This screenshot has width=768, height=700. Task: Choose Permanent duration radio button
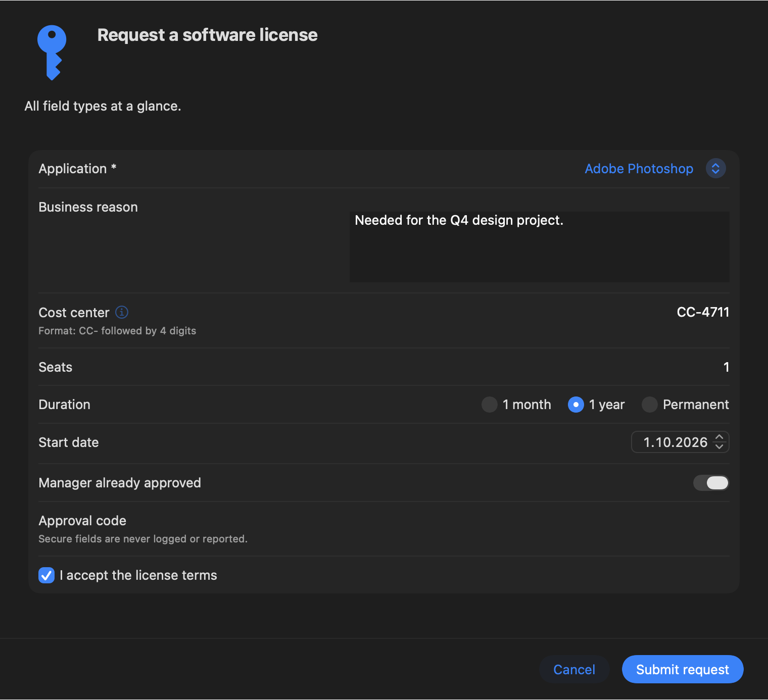coord(650,405)
